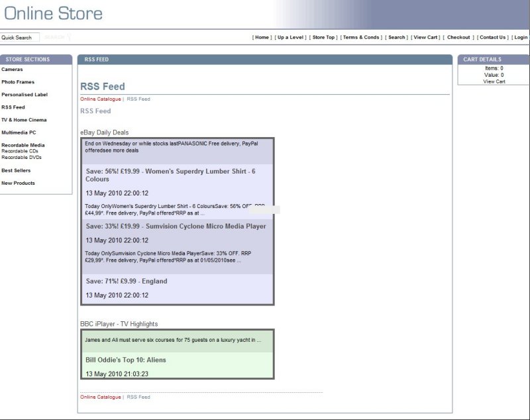The image size is (530, 420).
Task: Visit the Best Sellers section
Action: point(16,170)
